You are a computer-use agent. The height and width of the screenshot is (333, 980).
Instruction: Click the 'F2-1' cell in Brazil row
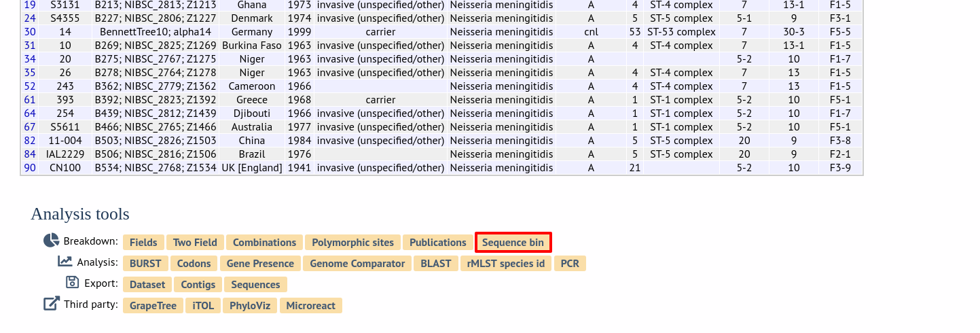coord(840,154)
